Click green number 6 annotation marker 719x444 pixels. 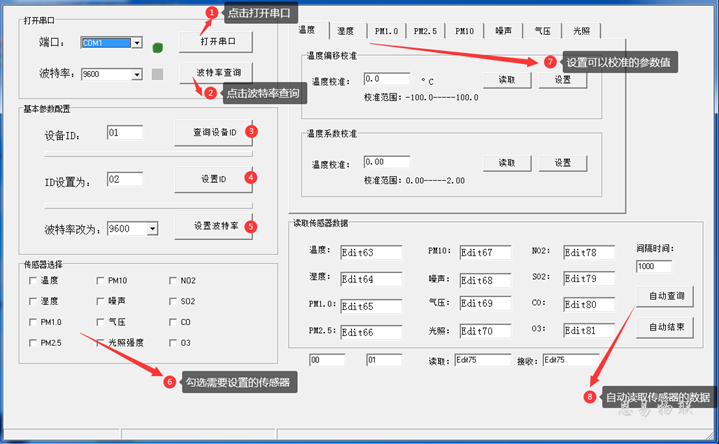pos(170,382)
